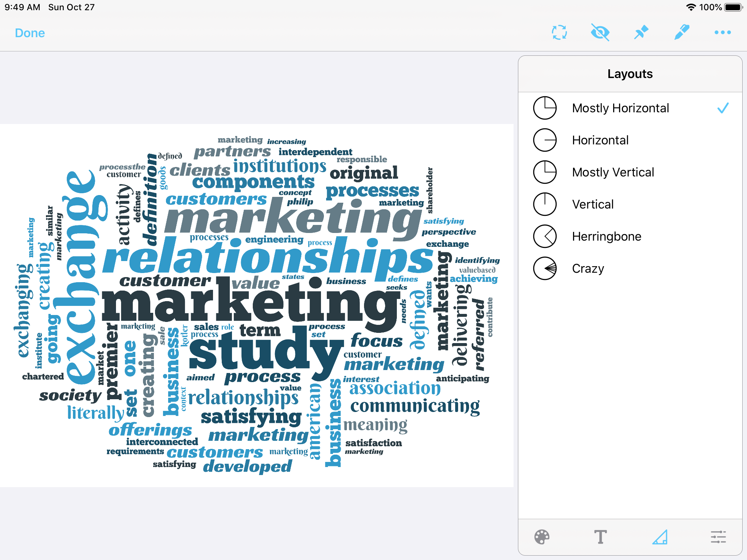The width and height of the screenshot is (747, 560).
Task: Click the pin icon in toolbar
Action: (x=641, y=32)
